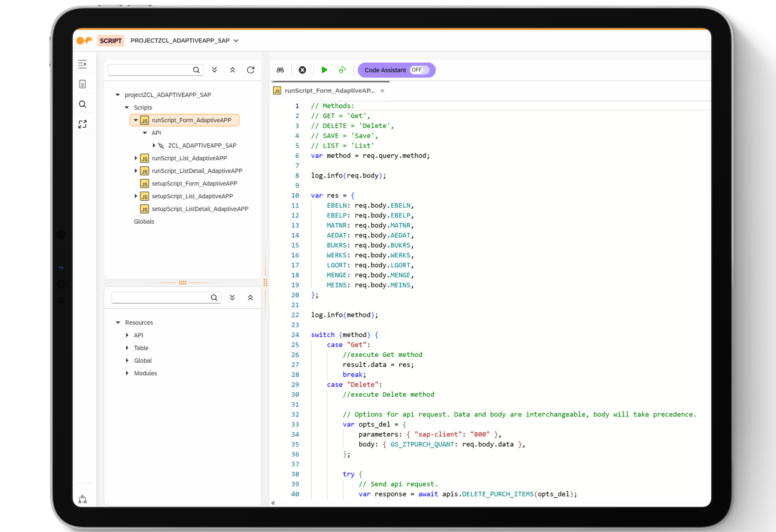Click the binoculars find icon in editor toolbar
776x532 pixels.
[280, 70]
